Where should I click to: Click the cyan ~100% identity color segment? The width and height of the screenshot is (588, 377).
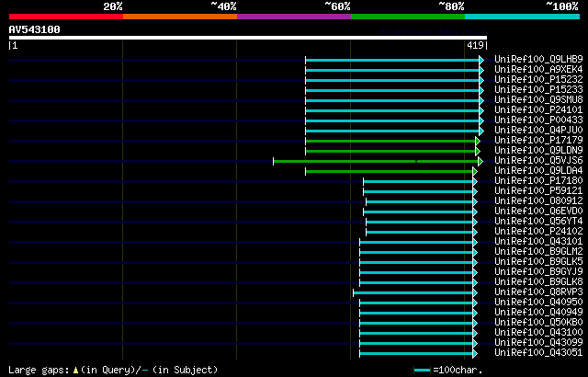[523, 17]
